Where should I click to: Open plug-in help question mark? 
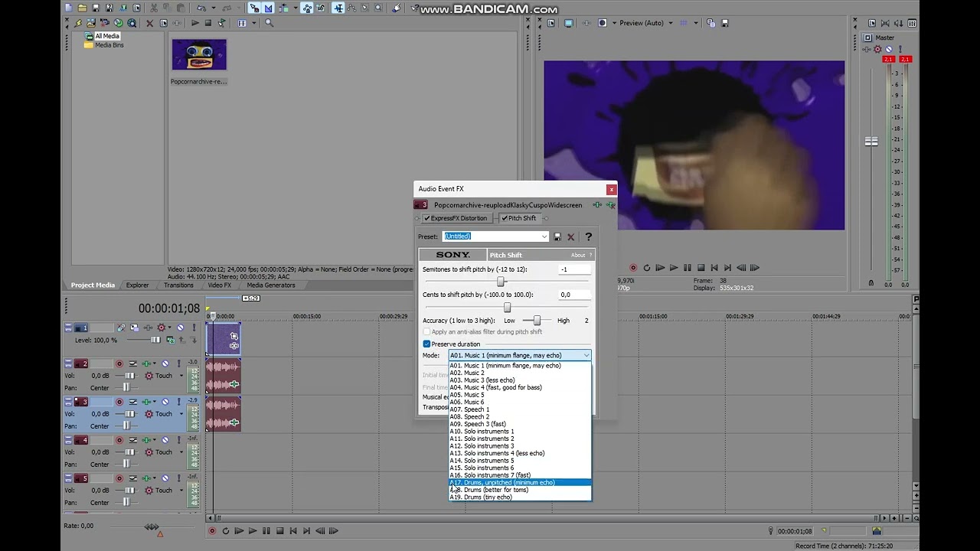tap(588, 236)
